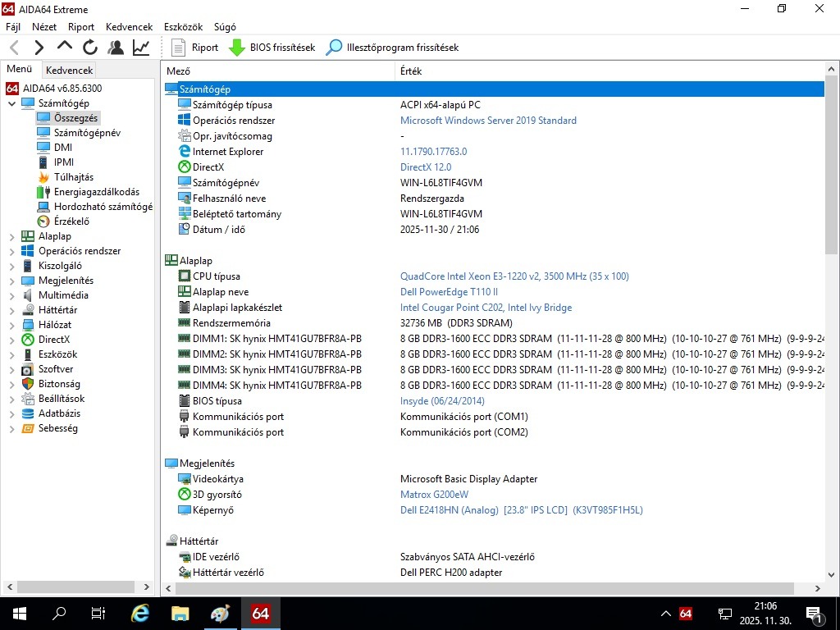Select Összegzés in the tree
The width and height of the screenshot is (840, 630).
[75, 118]
